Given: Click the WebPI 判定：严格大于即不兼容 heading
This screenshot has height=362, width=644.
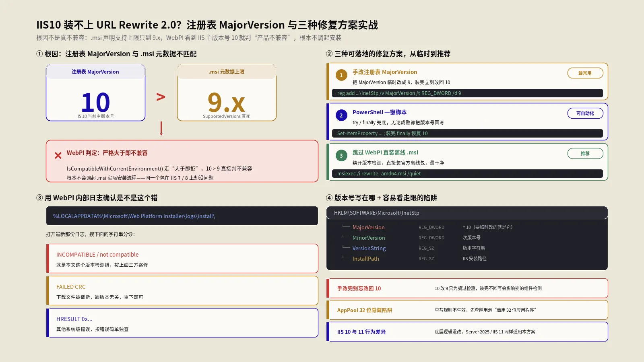Looking at the screenshot, I should click(x=107, y=153).
